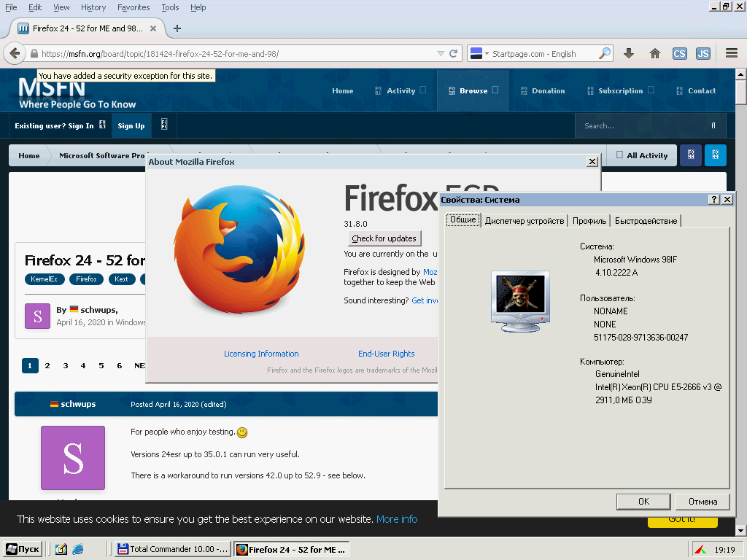747x560 pixels.
Task: Click the help question mark in System Properties
Action: 713,199
